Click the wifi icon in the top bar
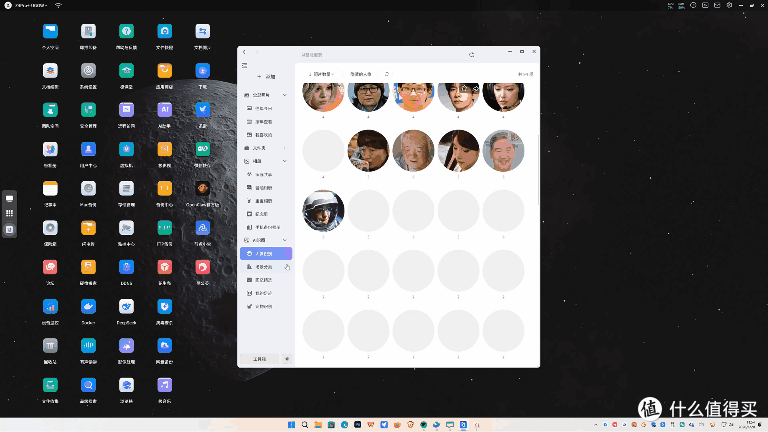Screen dimensions: 768x432 pos(58,5)
